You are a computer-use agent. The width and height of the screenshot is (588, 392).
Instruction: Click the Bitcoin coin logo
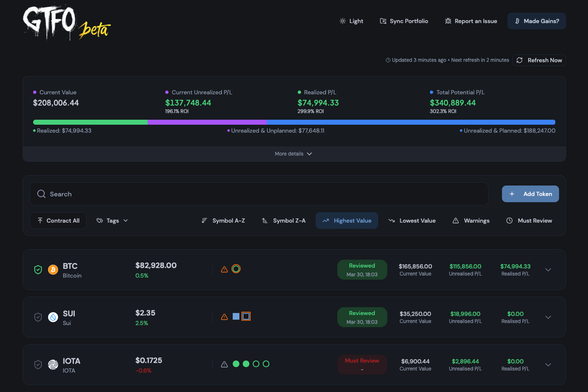[x=53, y=269]
